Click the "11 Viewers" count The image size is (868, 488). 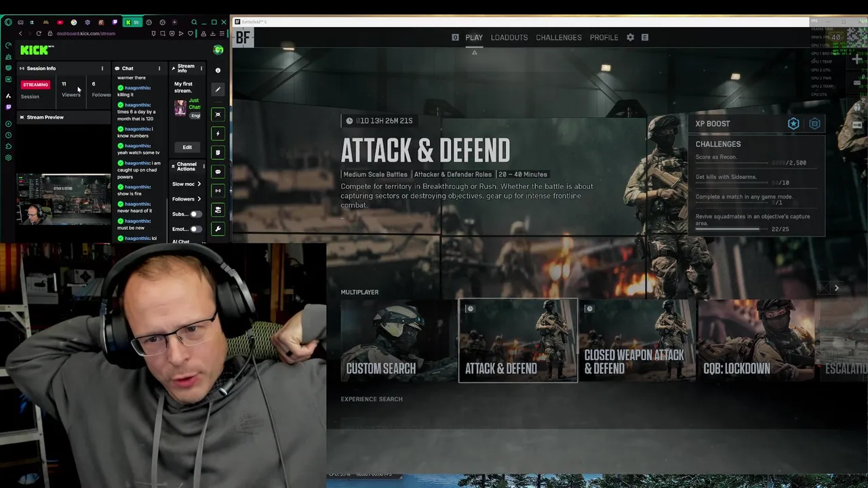point(71,89)
